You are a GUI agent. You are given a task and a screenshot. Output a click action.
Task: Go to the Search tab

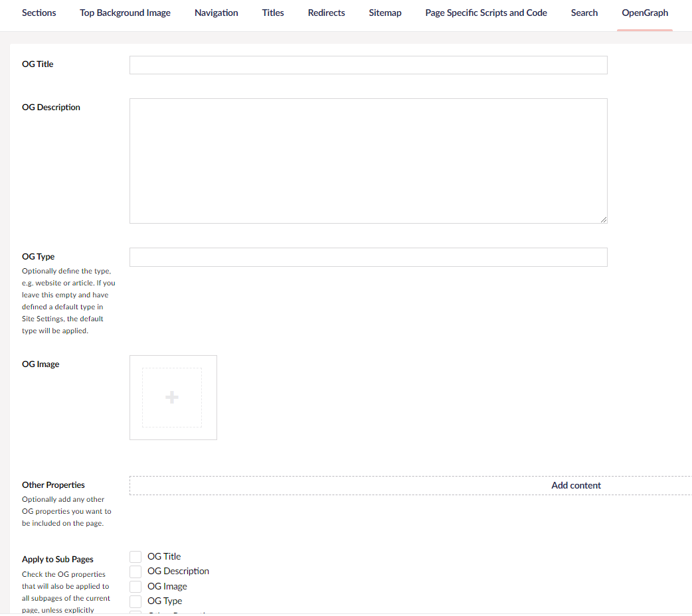[x=584, y=13]
